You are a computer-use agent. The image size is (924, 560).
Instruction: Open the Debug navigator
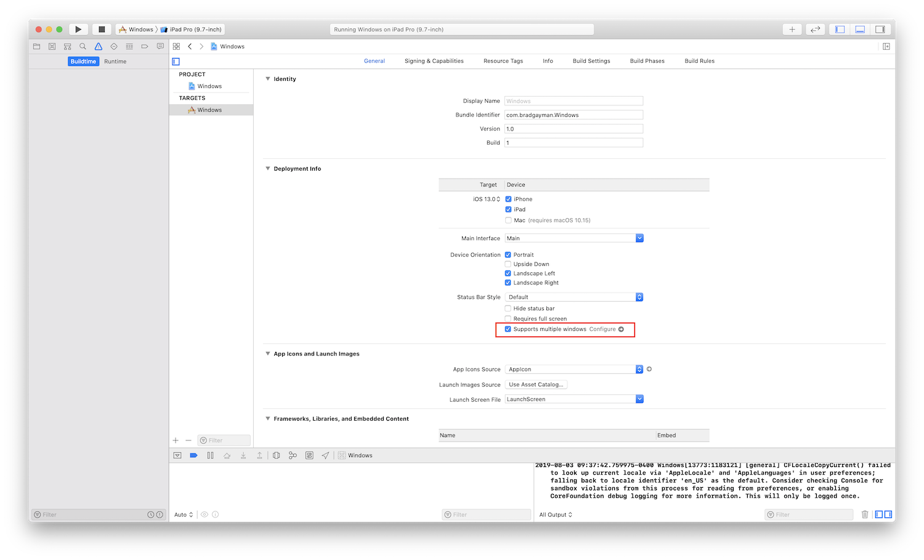coord(129,46)
